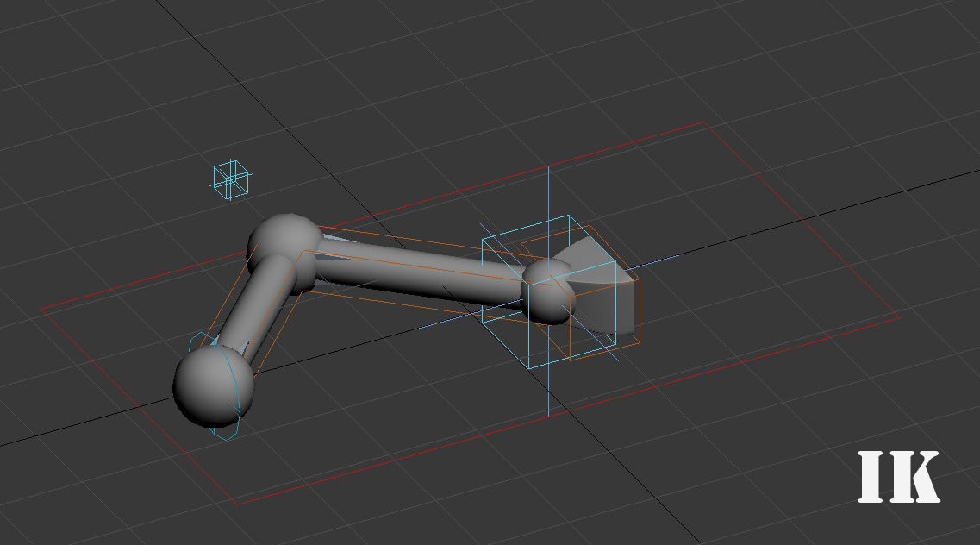Select the large sphere at the arm's base
This screenshot has width=980, height=545.
214,385
